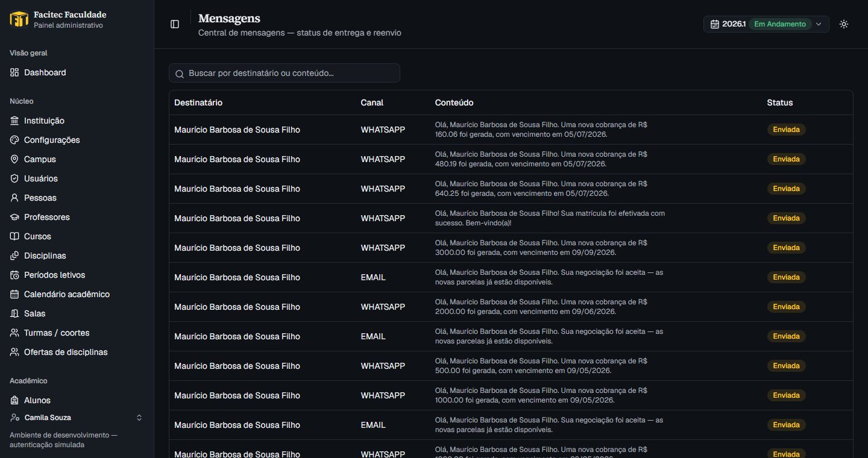Click the Núcleo section label
Image resolution: width=868 pixels, height=458 pixels.
coord(22,101)
